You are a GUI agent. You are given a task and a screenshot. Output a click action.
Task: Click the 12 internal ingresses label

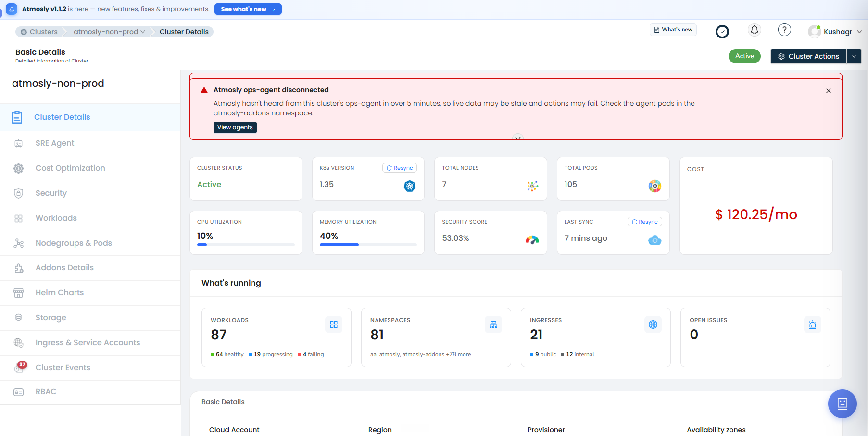578,354
